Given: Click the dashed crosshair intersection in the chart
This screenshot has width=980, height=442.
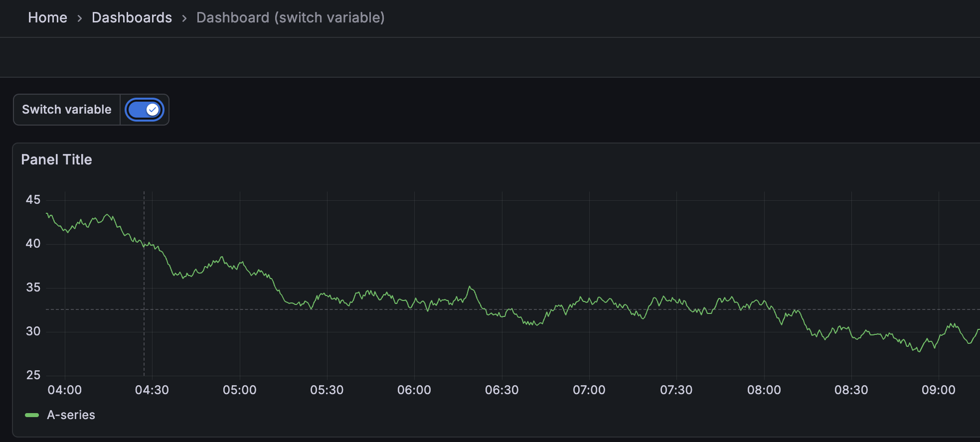Looking at the screenshot, I should 144,309.
